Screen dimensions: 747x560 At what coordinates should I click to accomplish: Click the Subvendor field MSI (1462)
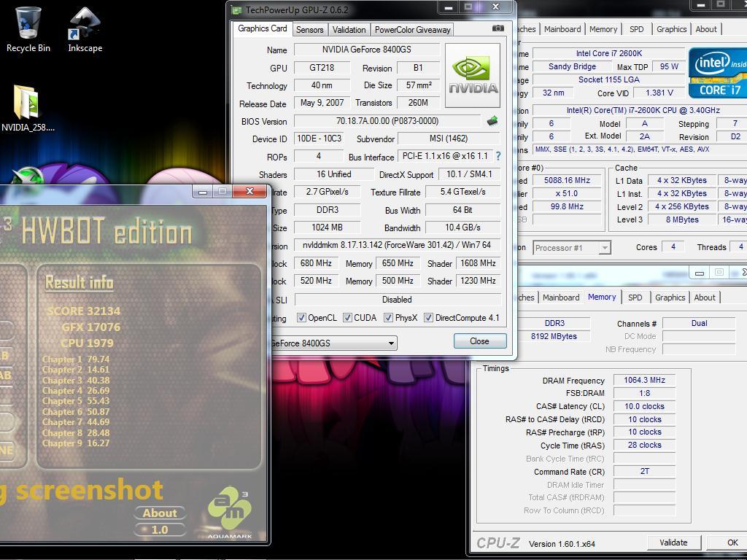449,139
